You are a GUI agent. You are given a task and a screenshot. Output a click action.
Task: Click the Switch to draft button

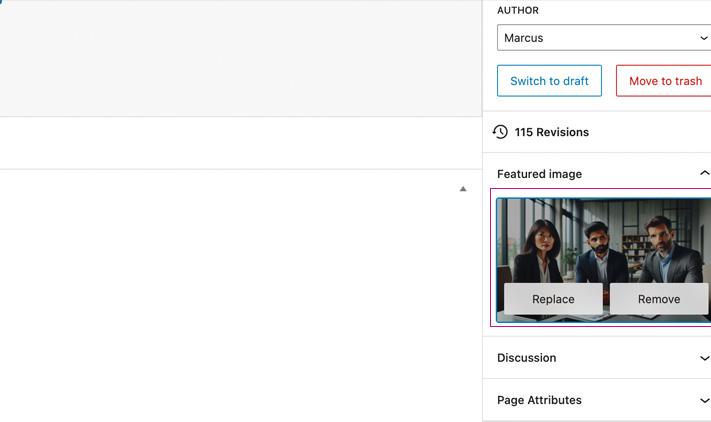(x=549, y=81)
